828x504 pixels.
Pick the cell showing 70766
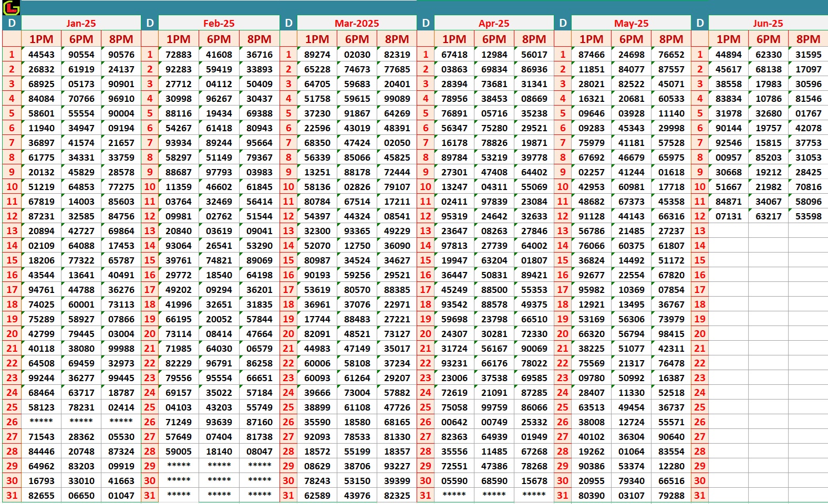(x=81, y=99)
